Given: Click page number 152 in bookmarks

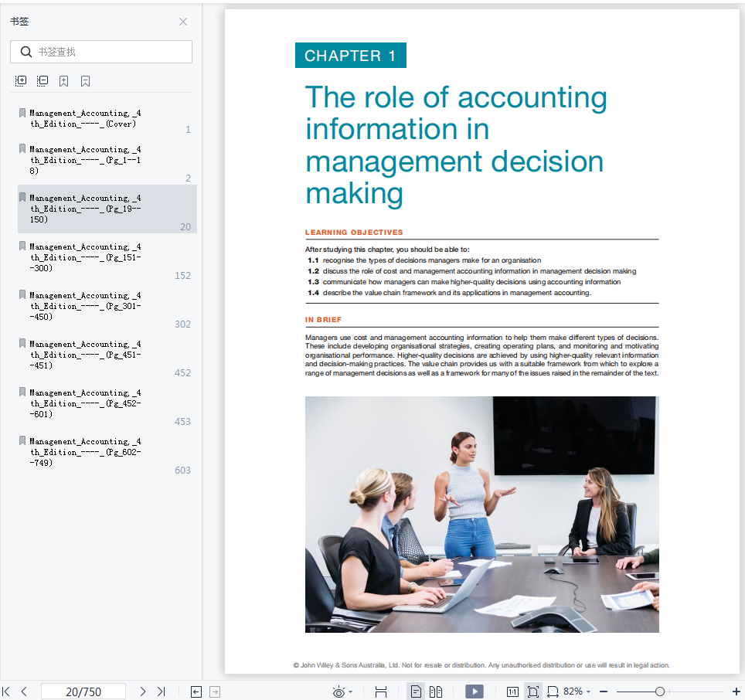Looking at the screenshot, I should click(182, 275).
